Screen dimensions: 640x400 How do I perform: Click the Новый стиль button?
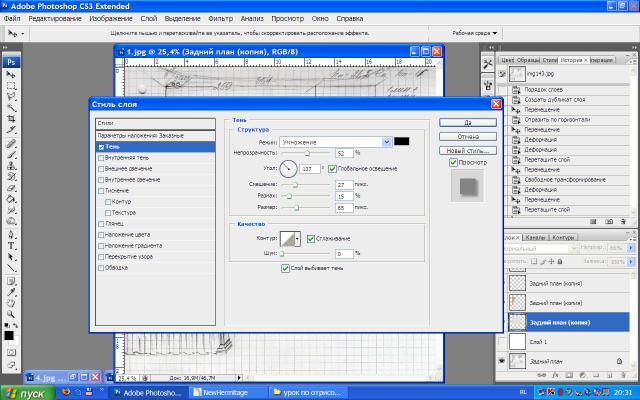coord(467,150)
